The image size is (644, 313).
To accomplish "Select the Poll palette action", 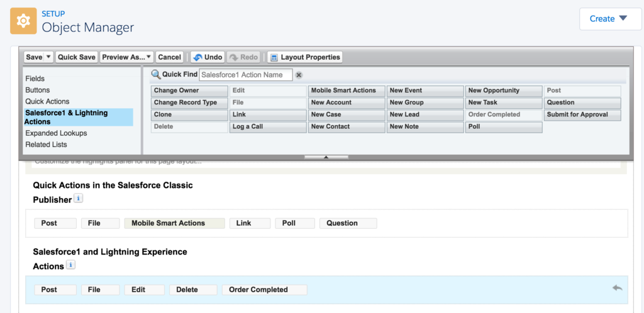I will (x=504, y=127).
